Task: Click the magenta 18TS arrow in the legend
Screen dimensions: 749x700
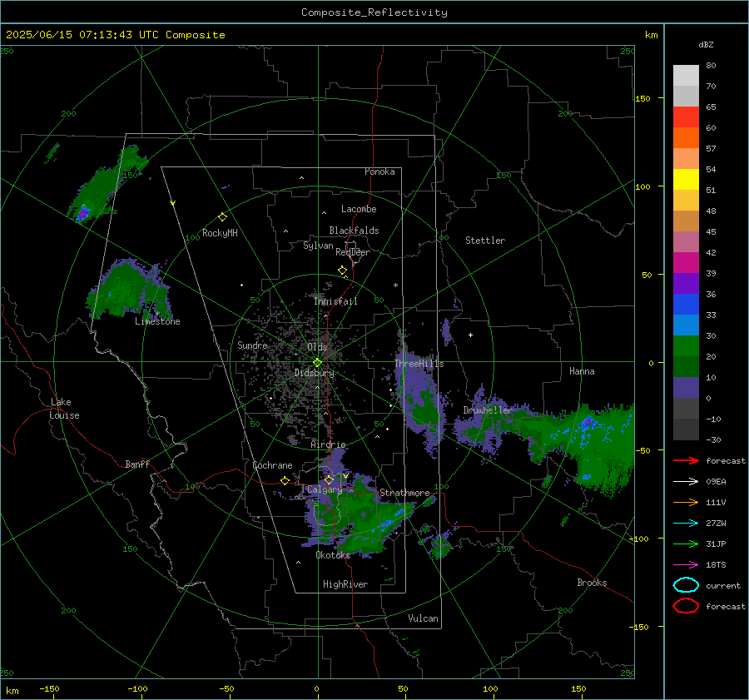Action: tap(686, 565)
